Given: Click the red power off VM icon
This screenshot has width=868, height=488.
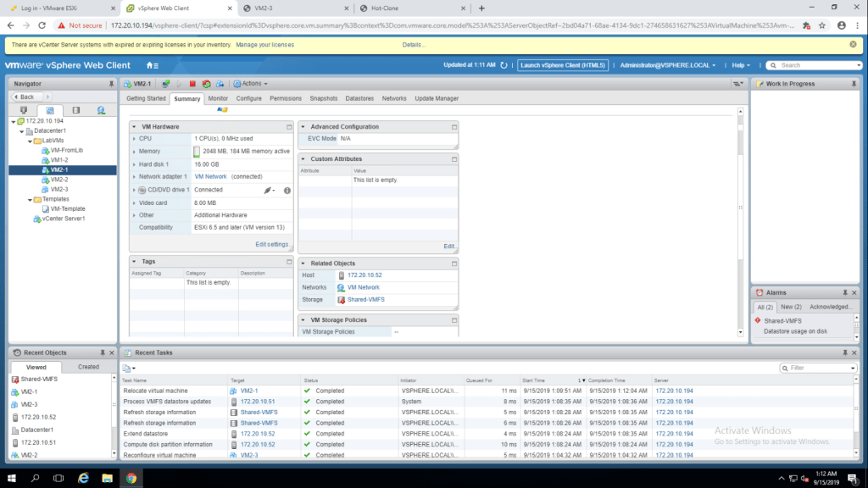Looking at the screenshot, I should (192, 84).
